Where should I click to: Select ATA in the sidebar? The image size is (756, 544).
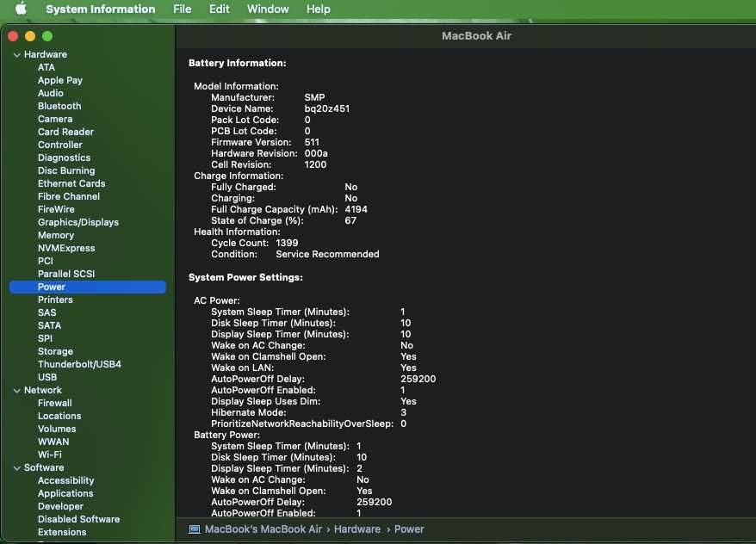tap(46, 67)
